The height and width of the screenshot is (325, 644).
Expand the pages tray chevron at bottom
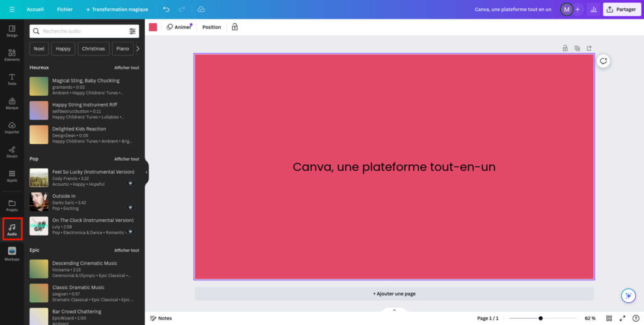394,310
